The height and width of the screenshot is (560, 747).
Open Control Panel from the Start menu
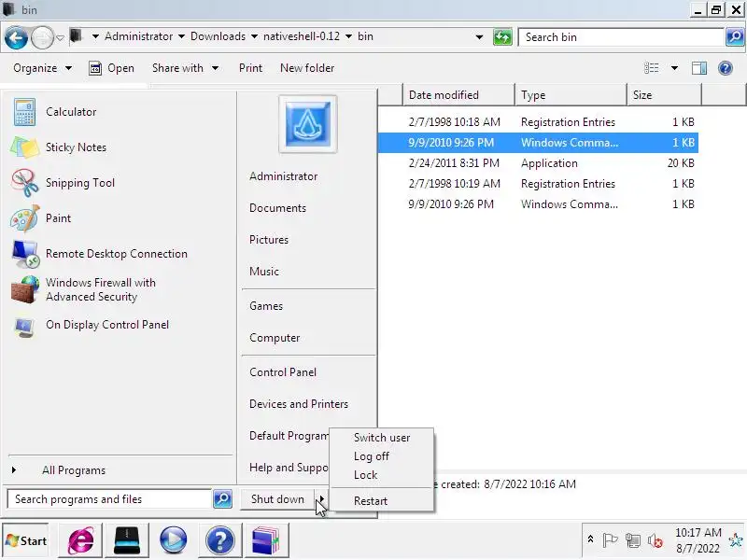tap(283, 372)
